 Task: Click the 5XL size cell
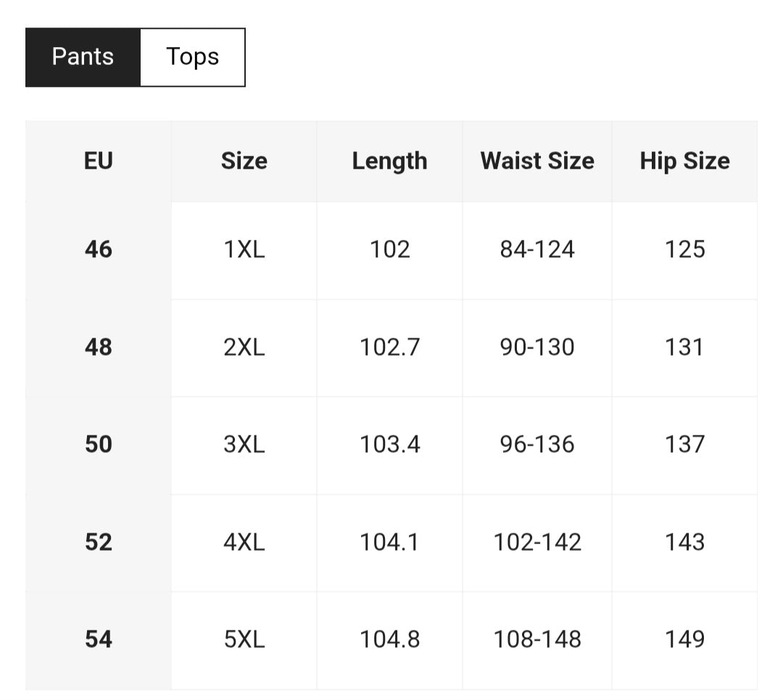point(244,639)
